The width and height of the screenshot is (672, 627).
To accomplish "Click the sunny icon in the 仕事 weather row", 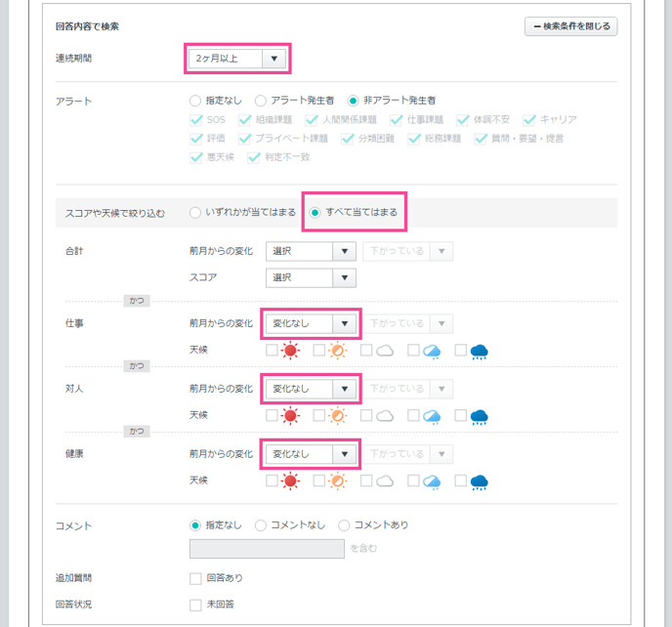I will click(290, 351).
